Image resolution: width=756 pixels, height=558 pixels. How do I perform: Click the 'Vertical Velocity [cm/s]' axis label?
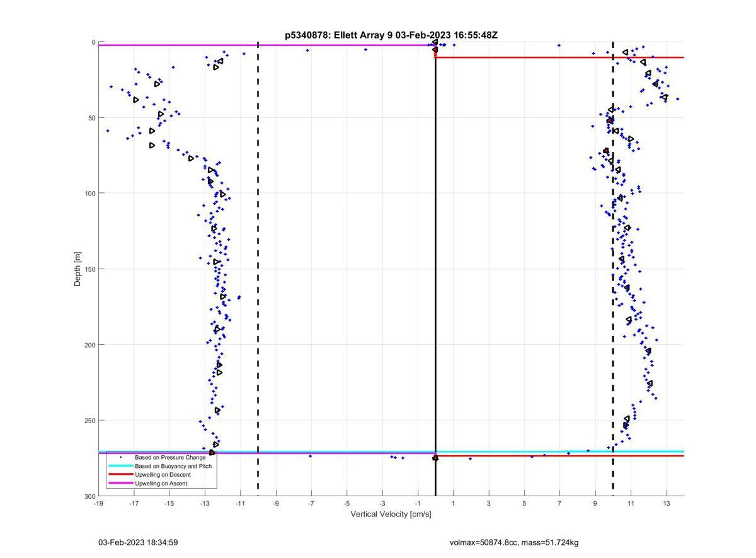(x=391, y=514)
